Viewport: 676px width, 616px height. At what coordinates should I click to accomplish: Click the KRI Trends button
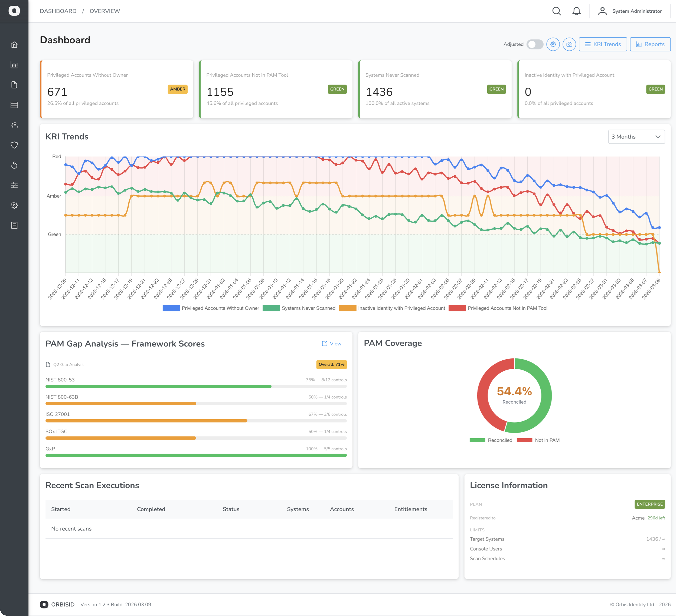[x=603, y=44]
